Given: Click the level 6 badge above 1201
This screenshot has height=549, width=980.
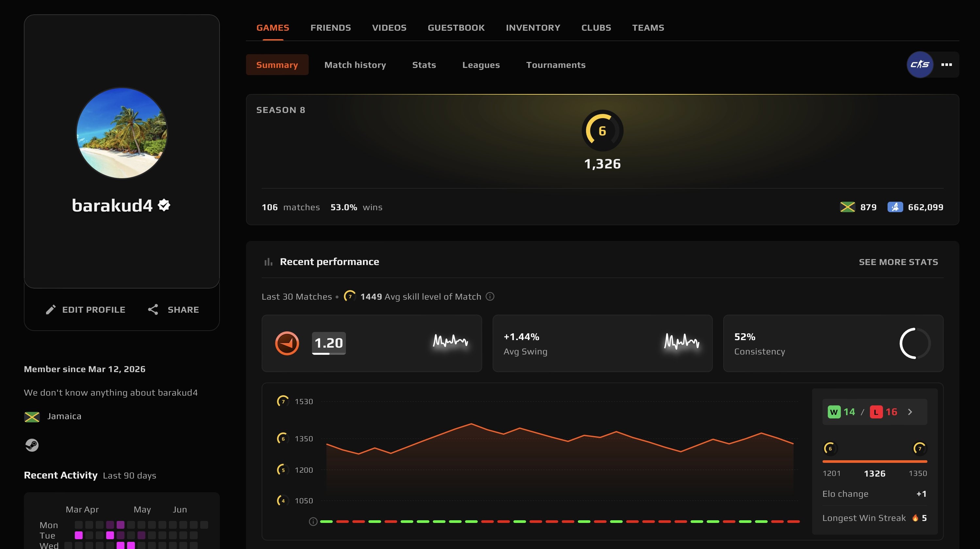Looking at the screenshot, I should [x=830, y=448].
